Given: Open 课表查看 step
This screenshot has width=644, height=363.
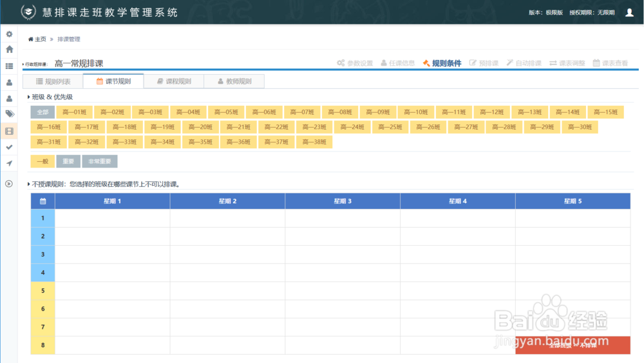Looking at the screenshot, I should 611,63.
